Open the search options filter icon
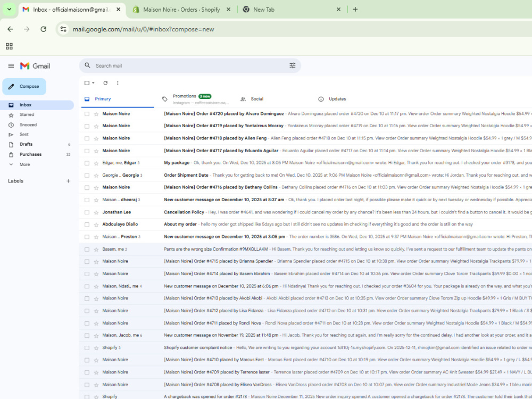The height and width of the screenshot is (399, 532). pyautogui.click(x=293, y=65)
